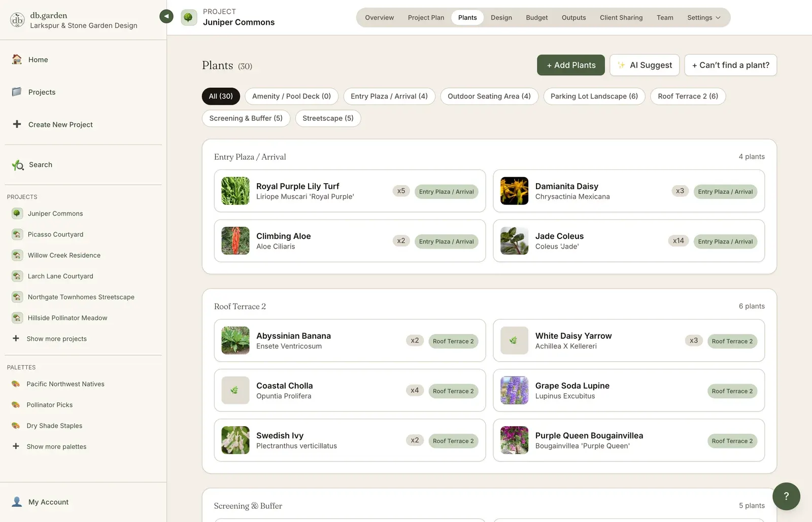
Task: Filter by Roof Terrace 2 (6)
Action: point(688,96)
